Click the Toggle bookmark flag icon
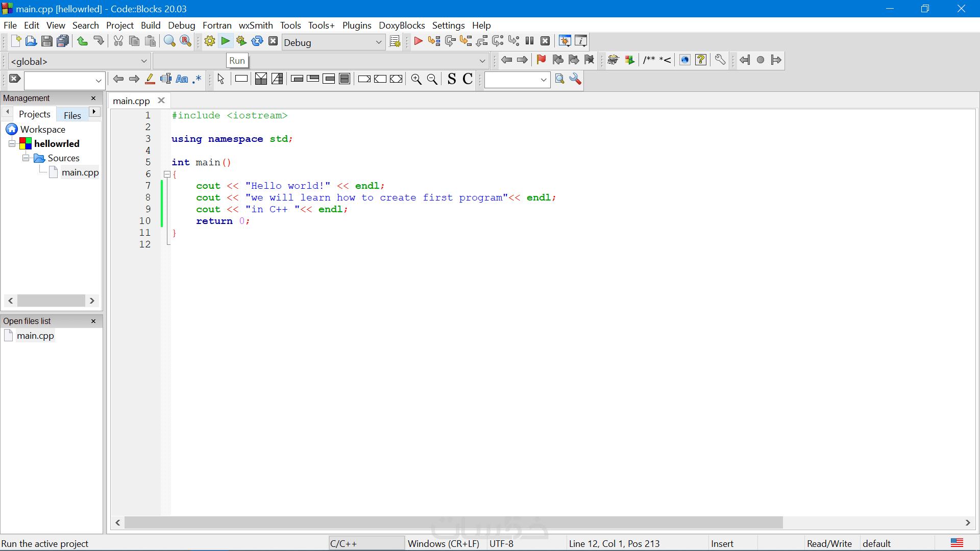 point(542,60)
